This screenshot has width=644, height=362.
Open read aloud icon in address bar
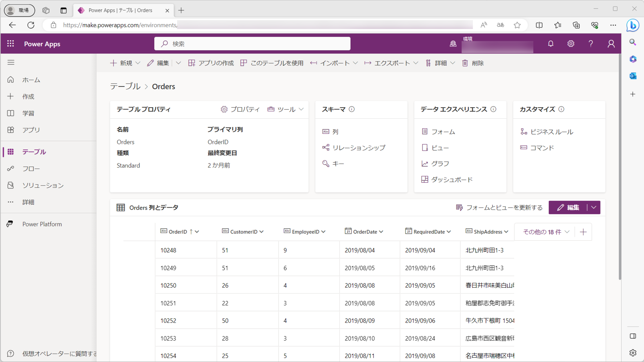coord(483,25)
